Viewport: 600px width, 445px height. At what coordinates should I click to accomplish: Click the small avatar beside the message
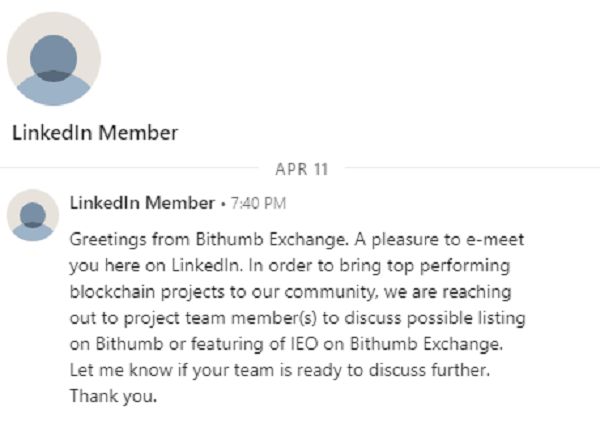33,214
